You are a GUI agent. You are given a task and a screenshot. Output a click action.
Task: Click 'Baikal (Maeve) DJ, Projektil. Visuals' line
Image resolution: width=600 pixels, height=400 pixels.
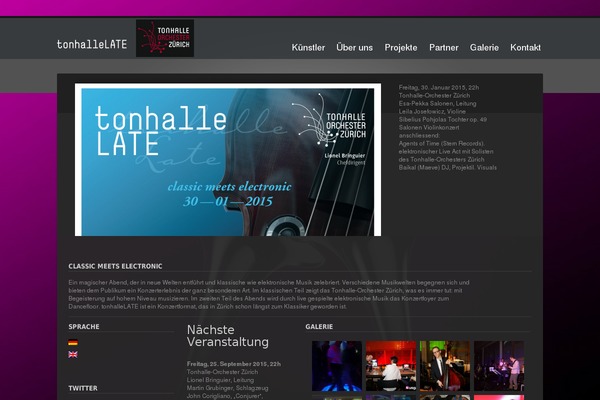click(448, 167)
